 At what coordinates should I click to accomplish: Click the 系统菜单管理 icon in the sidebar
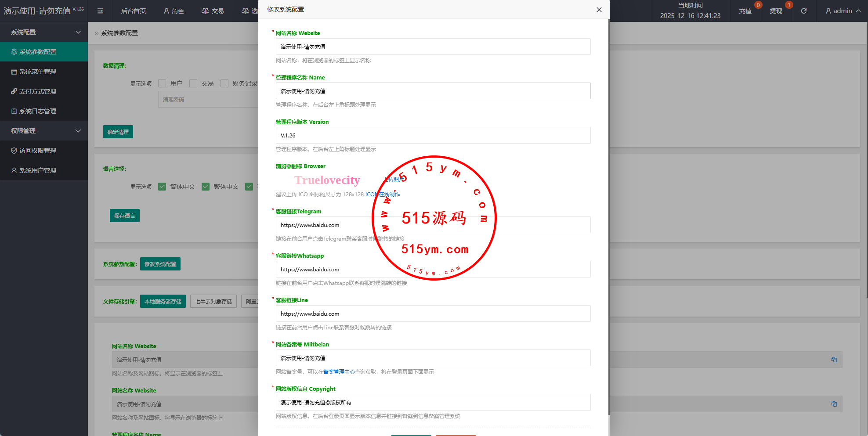click(14, 72)
